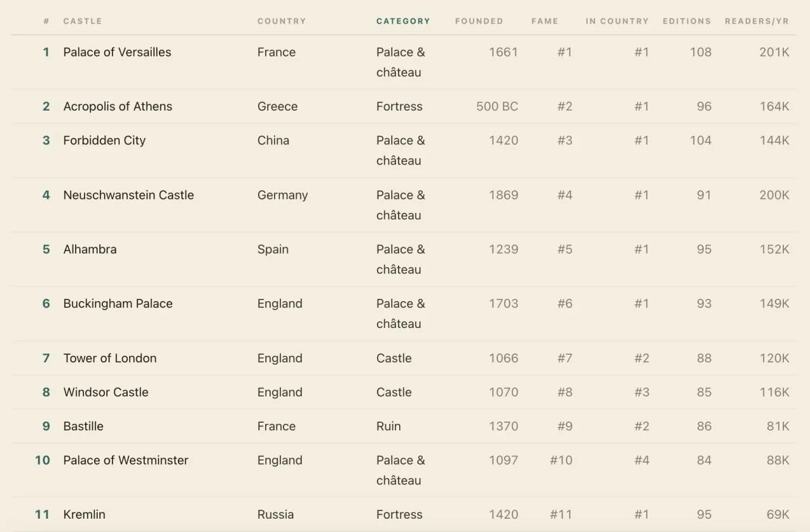Click fame rank #10

point(561,460)
